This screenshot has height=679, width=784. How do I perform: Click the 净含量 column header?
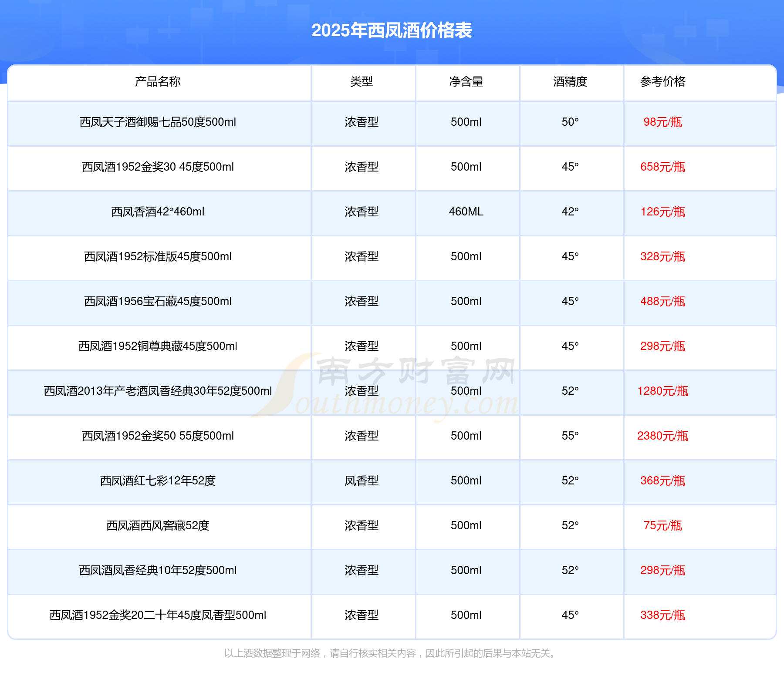point(466,81)
